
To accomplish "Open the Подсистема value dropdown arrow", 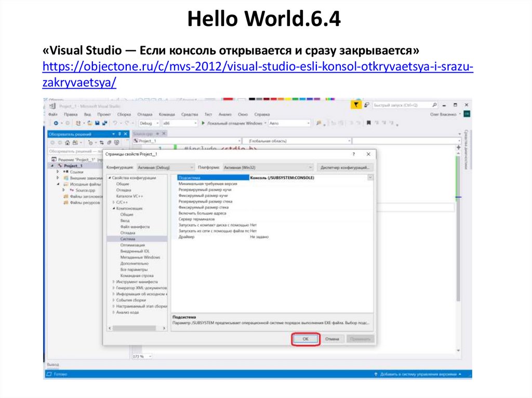I will click(x=370, y=177).
